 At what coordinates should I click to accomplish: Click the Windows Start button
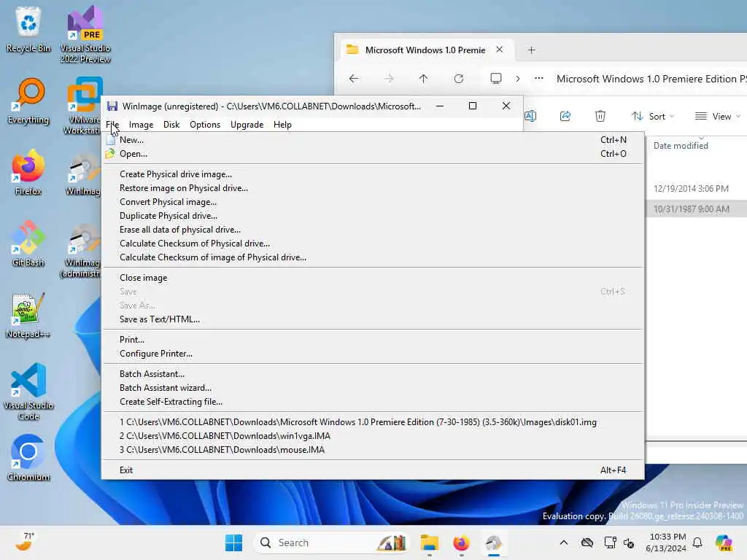pos(233,542)
